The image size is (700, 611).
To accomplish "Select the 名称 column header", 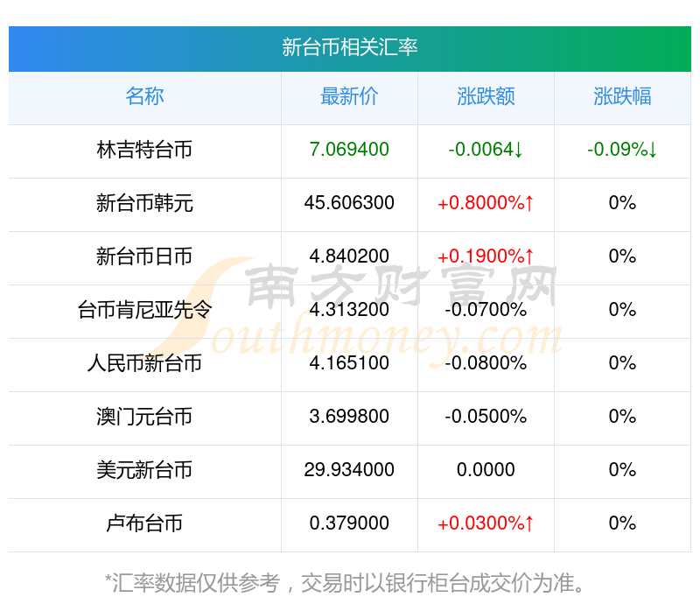I will pyautogui.click(x=144, y=96).
